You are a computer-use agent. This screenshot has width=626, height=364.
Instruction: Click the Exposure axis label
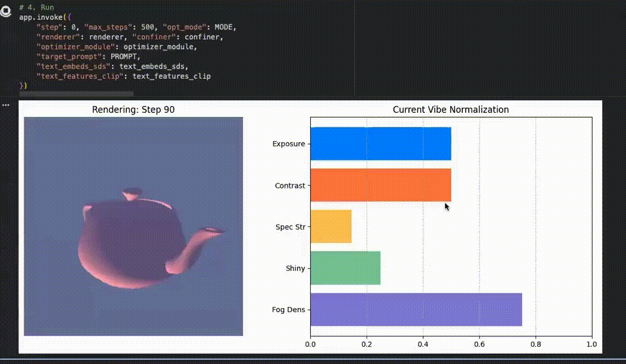pos(289,144)
